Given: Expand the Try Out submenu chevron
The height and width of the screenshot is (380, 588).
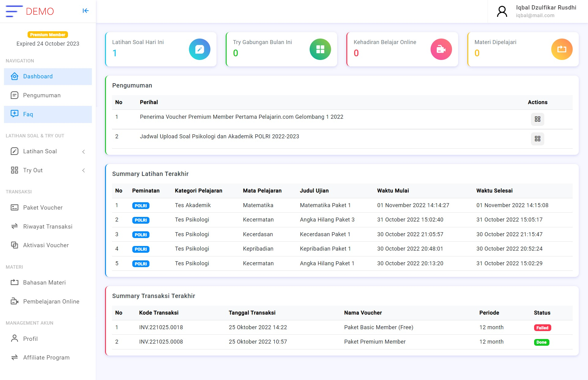Looking at the screenshot, I should pyautogui.click(x=84, y=170).
